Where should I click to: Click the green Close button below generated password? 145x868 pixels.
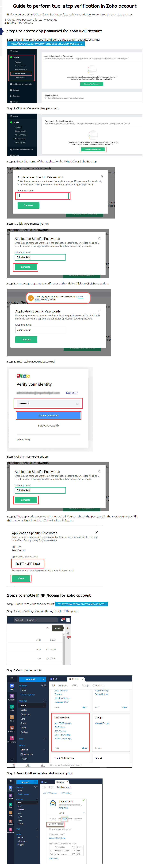(x=21, y=579)
